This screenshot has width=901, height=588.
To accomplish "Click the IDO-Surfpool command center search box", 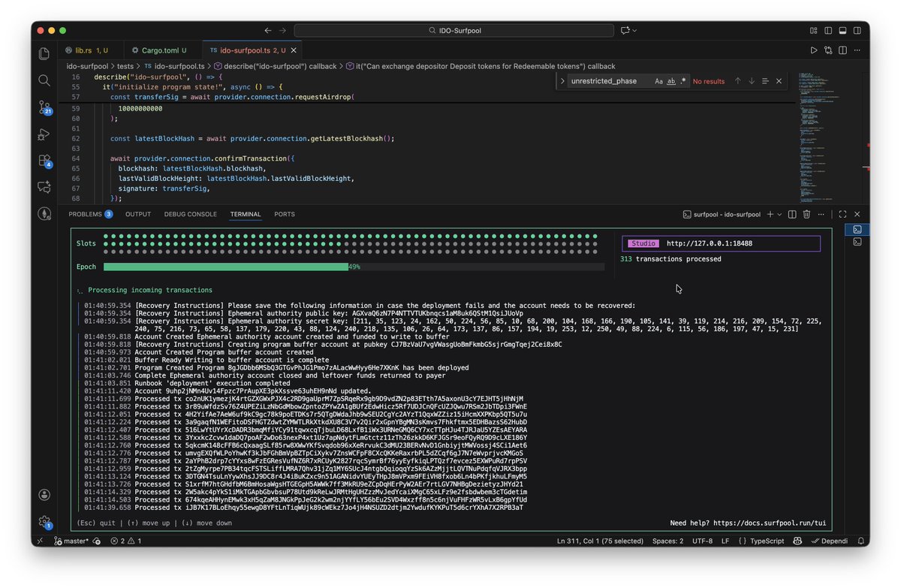I will click(453, 30).
